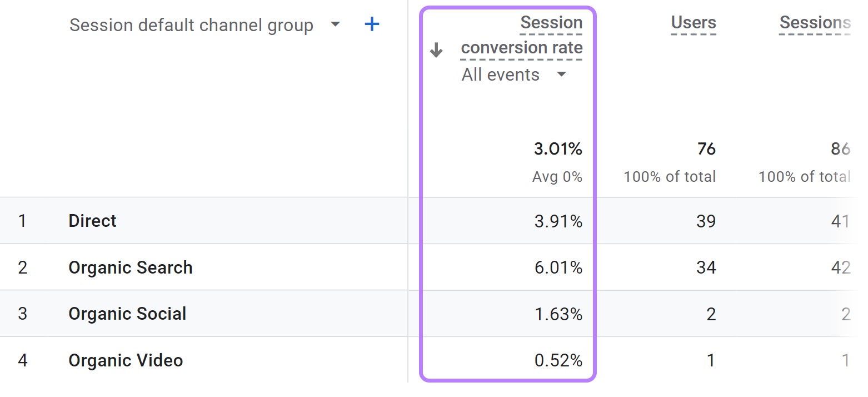868x397 pixels.
Task: Select the Session conversion rate sort indicator
Action: tap(436, 49)
